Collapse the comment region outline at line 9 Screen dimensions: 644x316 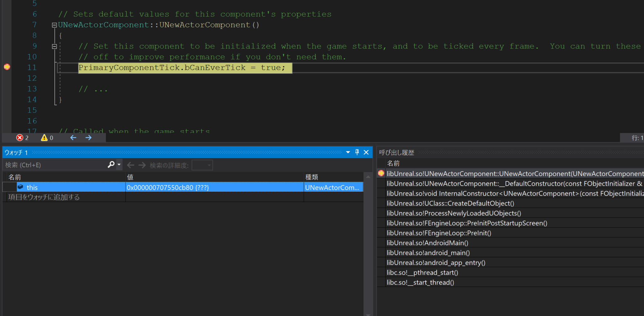(x=54, y=46)
